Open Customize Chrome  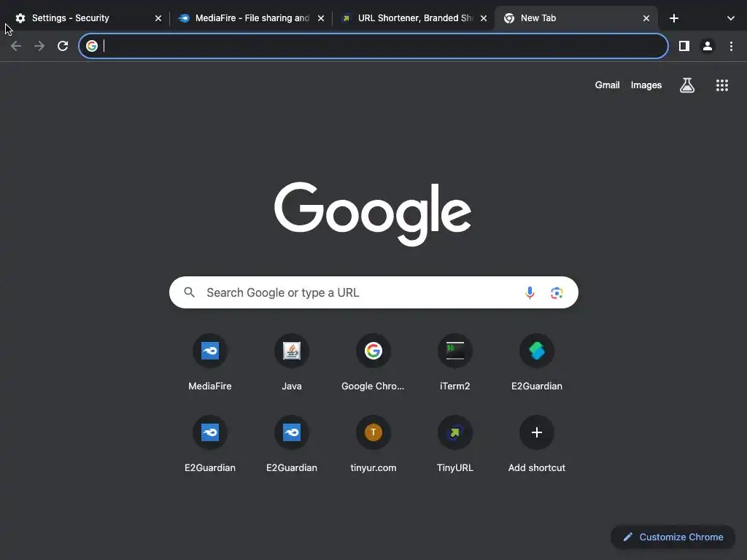pos(673,537)
